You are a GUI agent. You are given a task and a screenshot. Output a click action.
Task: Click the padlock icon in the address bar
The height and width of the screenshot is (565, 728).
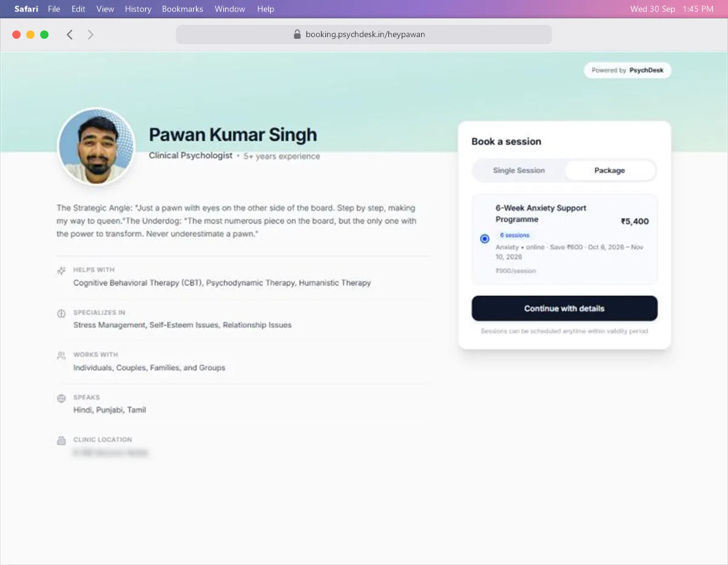(x=297, y=35)
